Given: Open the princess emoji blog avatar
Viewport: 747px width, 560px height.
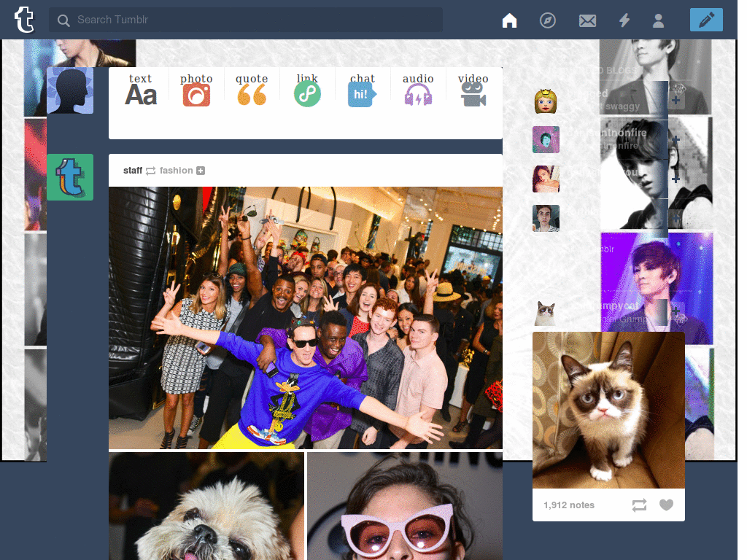Looking at the screenshot, I should click(x=546, y=101).
